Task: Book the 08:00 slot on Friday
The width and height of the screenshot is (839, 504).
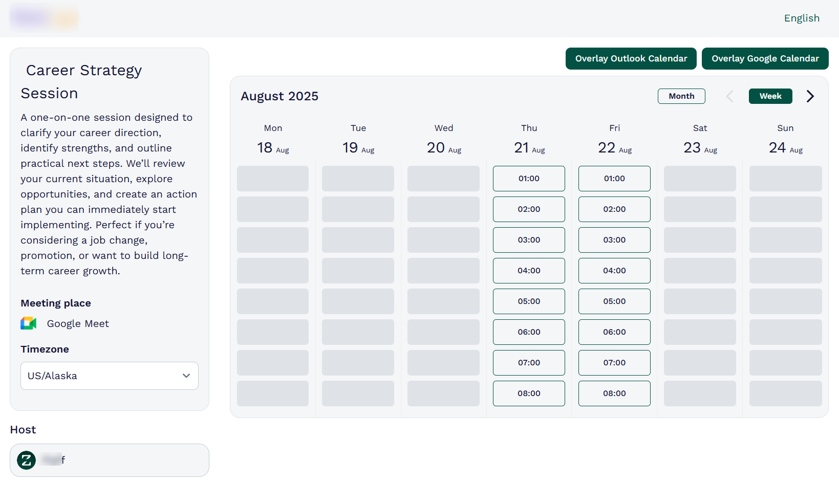Action: pos(614,393)
